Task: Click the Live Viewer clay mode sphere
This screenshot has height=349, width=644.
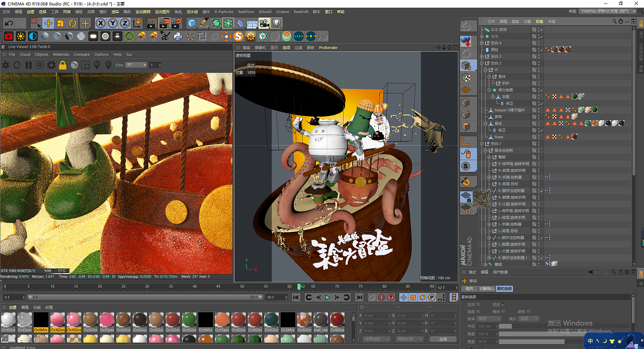Action: coord(74,65)
